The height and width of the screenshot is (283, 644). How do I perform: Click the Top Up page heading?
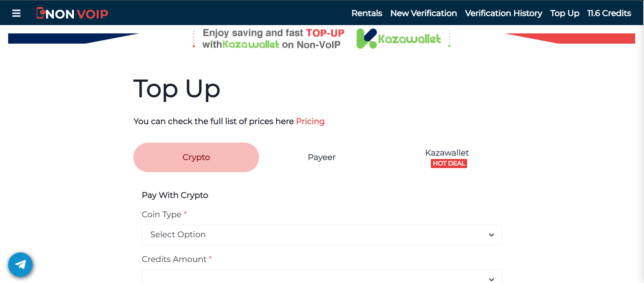click(x=177, y=89)
